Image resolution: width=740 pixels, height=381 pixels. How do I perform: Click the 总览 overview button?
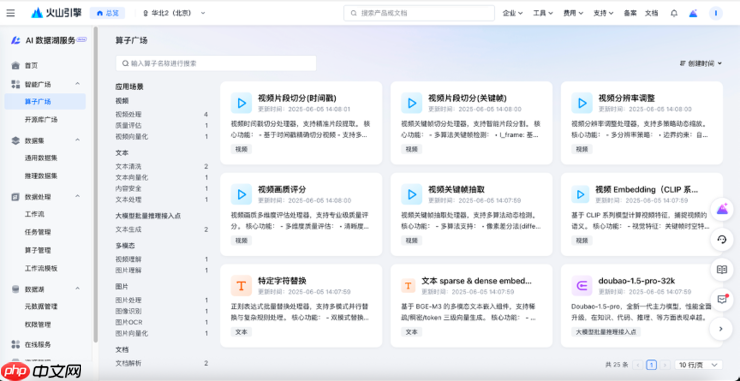(107, 13)
